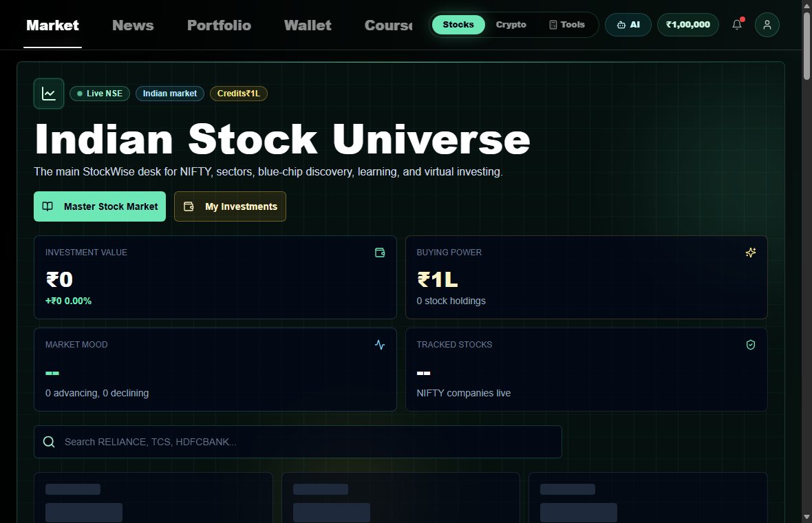
Task: Open the Portfolio tab
Action: click(x=219, y=25)
